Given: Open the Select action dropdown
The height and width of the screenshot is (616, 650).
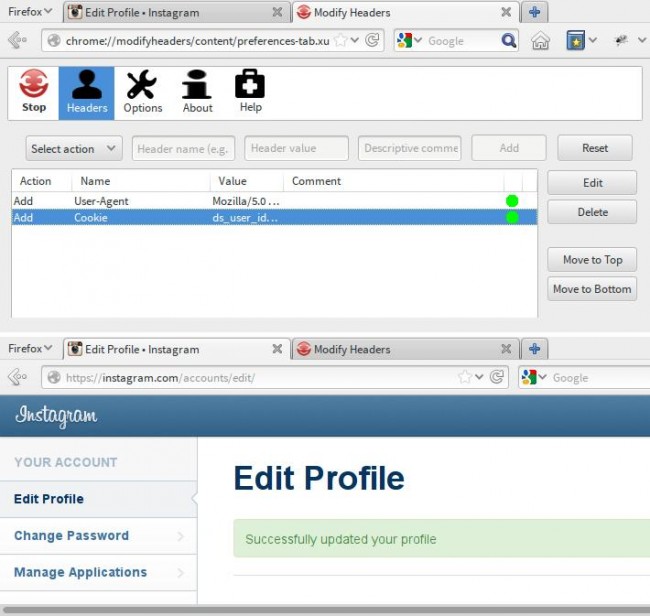Looking at the screenshot, I should 74,148.
